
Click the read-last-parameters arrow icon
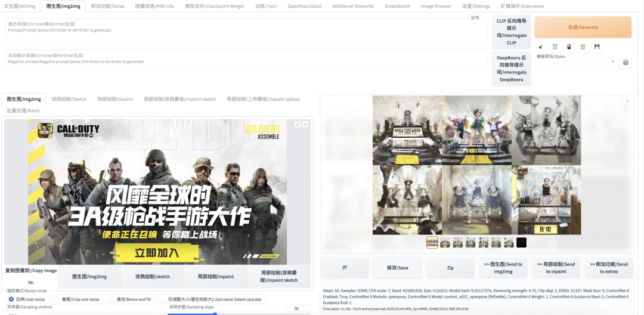(x=540, y=47)
